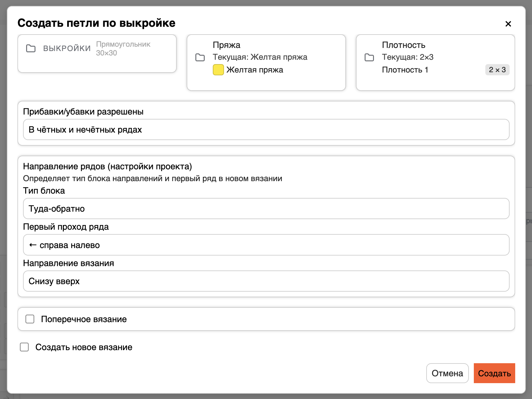Image resolution: width=532 pixels, height=399 pixels.
Task: Click the Текущая: 2×3 density line
Action: (x=408, y=57)
